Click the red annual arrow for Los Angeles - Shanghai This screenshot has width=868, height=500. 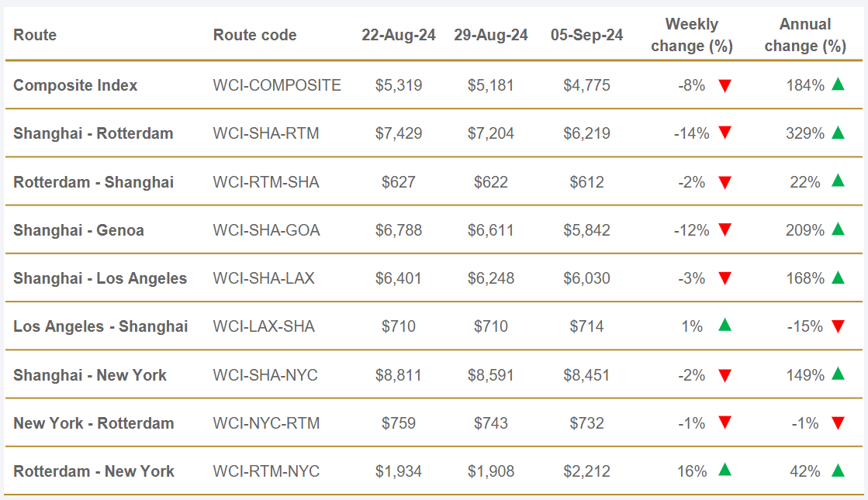(838, 327)
